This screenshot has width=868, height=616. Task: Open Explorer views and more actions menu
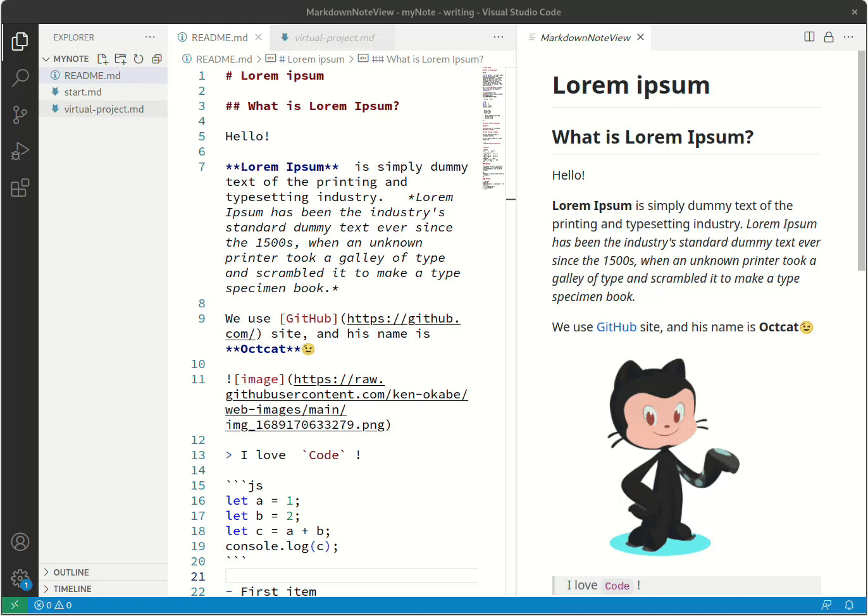point(150,37)
